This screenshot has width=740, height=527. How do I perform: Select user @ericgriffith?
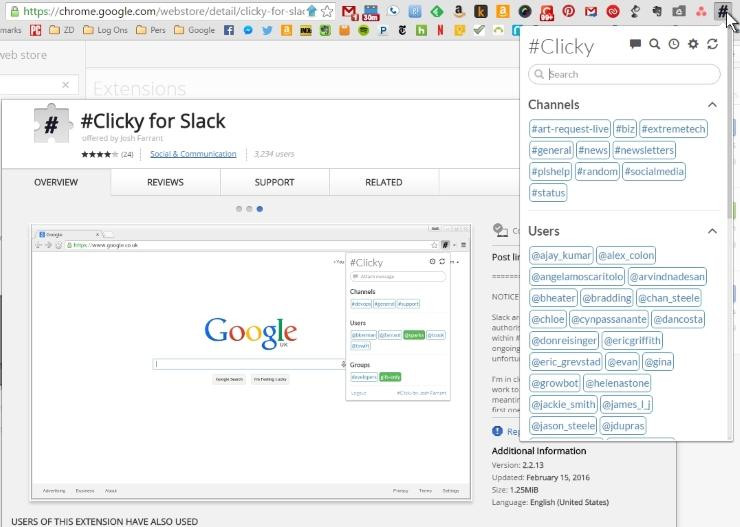pyautogui.click(x=632, y=340)
